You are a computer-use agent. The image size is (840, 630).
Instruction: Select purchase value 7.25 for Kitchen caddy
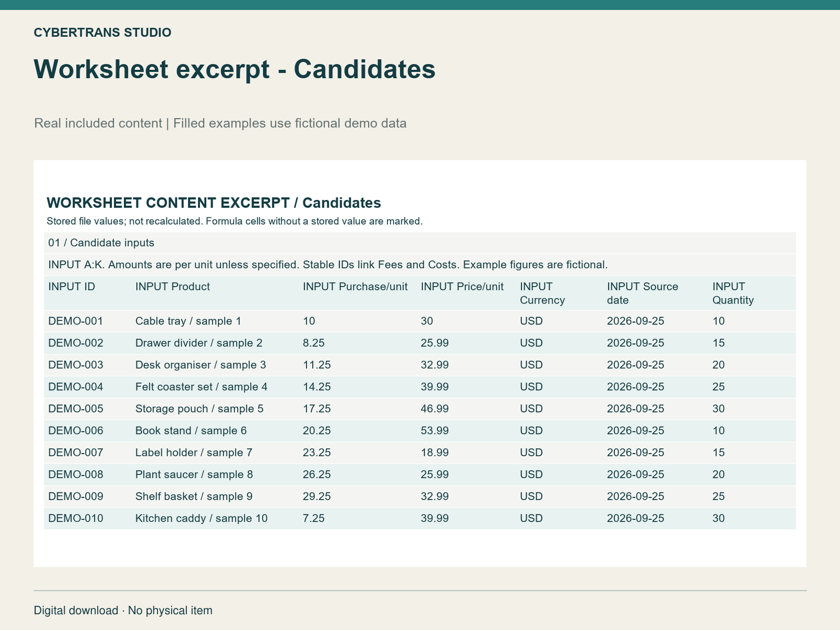coord(314,519)
